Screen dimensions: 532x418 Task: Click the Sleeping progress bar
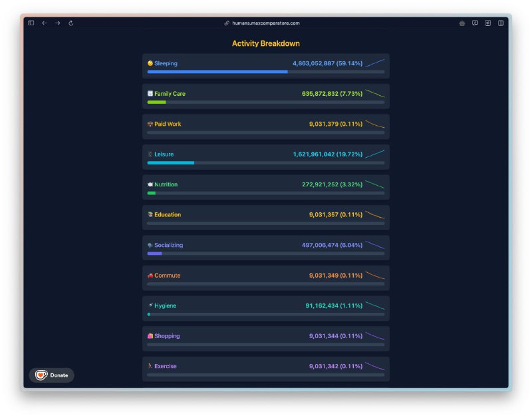265,72
